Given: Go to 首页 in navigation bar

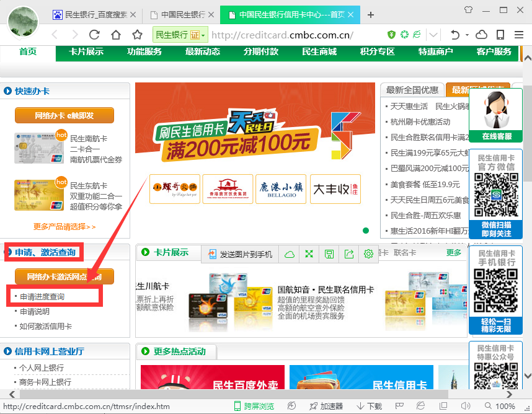Looking at the screenshot, I should tap(28, 51).
